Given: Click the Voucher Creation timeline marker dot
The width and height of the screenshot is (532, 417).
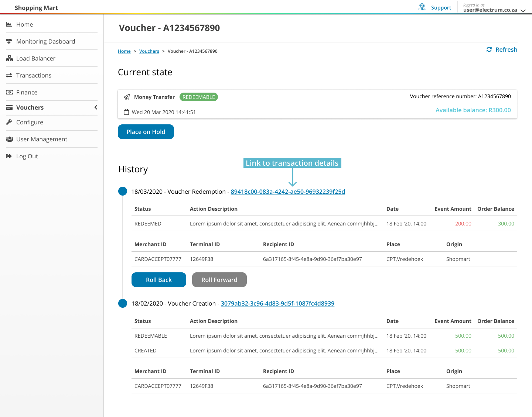Looking at the screenshot, I should (x=123, y=303).
